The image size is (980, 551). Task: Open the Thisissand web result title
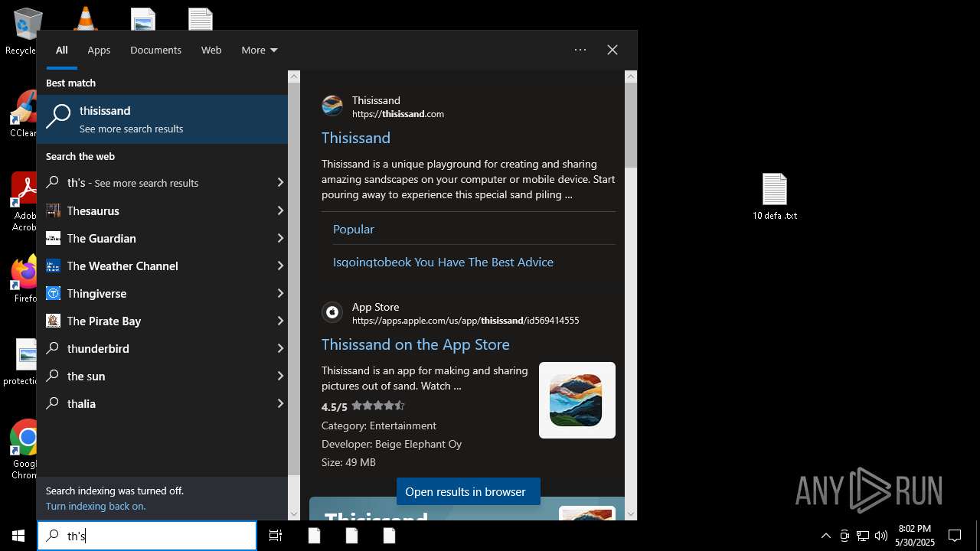click(356, 138)
